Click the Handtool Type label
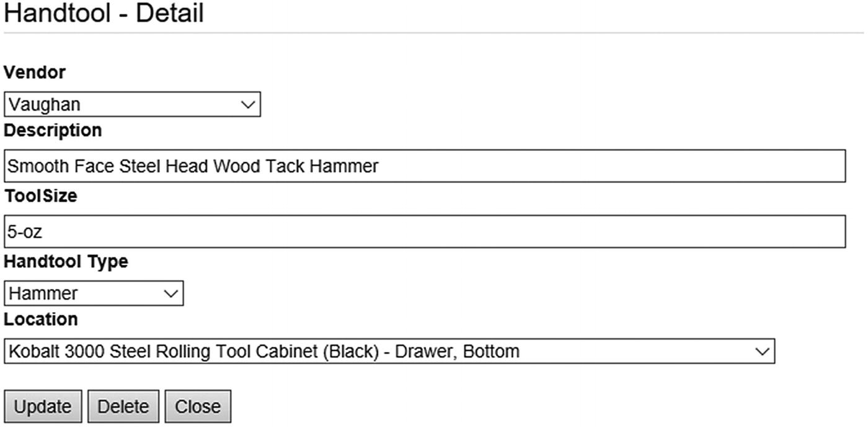The image size is (868, 427). tap(66, 261)
